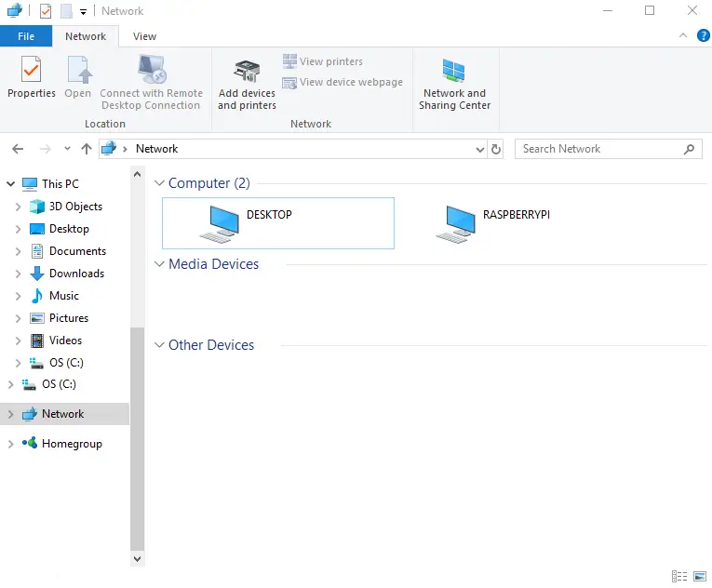Open the recent locations dropdown
Screen dimensions: 712x588
tap(67, 149)
